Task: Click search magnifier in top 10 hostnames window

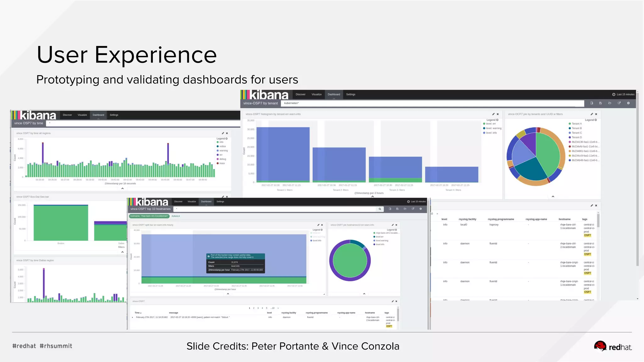Action: click(x=380, y=209)
